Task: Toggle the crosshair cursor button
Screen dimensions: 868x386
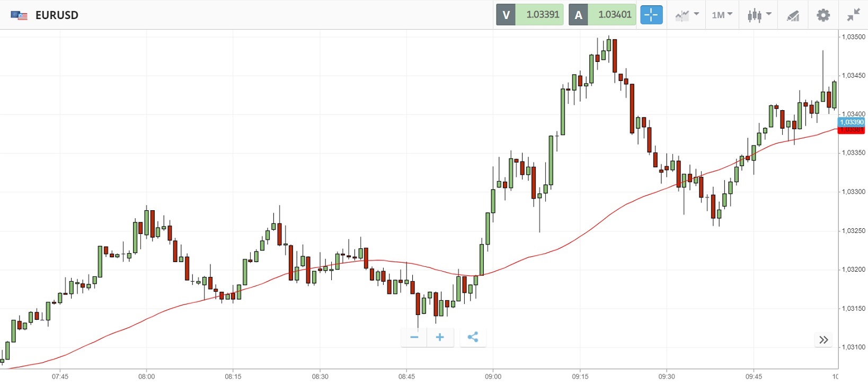Action: pos(651,15)
